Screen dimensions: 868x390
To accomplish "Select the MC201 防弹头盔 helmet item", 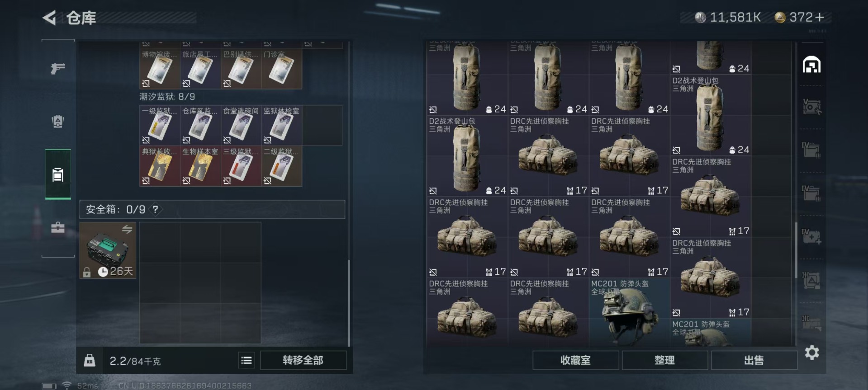I will coord(630,312).
